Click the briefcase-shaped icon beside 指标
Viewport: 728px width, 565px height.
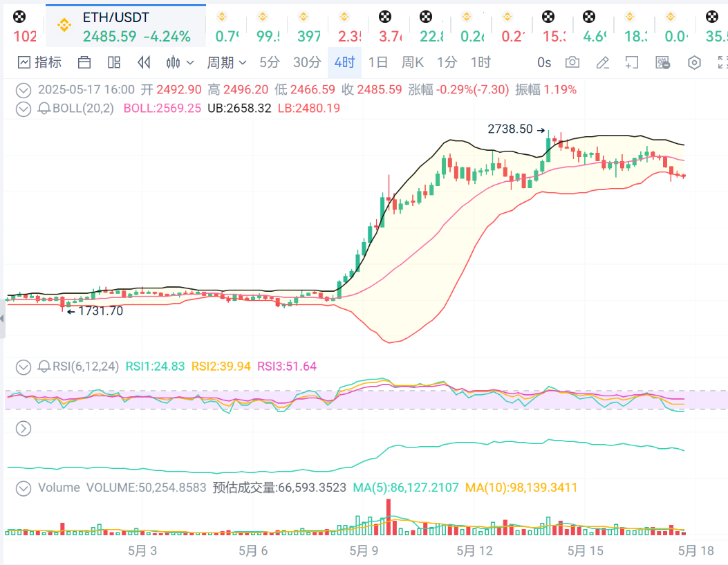[84, 62]
